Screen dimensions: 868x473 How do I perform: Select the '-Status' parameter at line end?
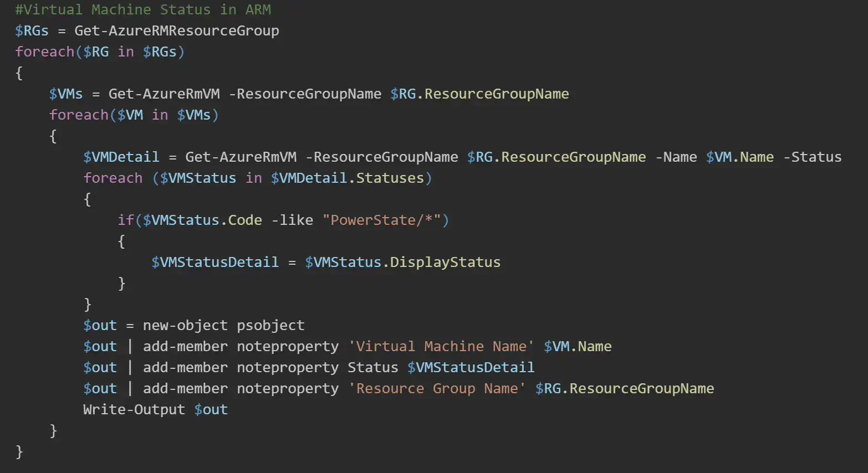(x=812, y=157)
